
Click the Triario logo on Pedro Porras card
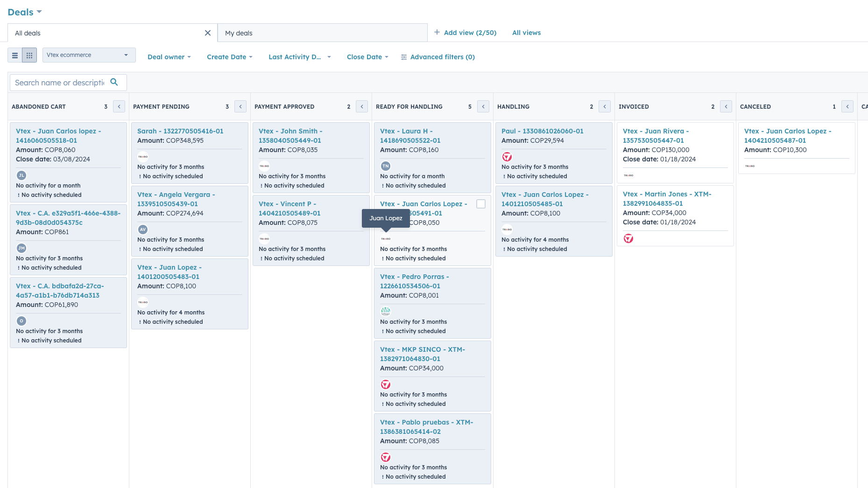[x=386, y=311]
